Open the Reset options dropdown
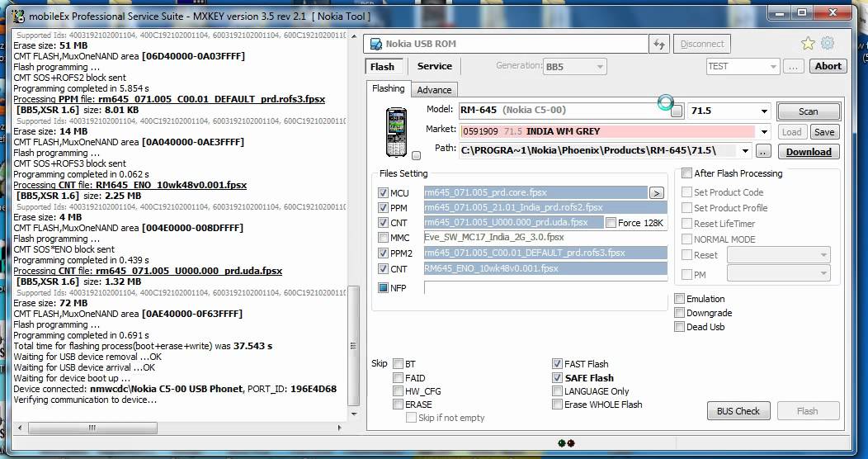The height and width of the screenshot is (459, 868). [778, 255]
